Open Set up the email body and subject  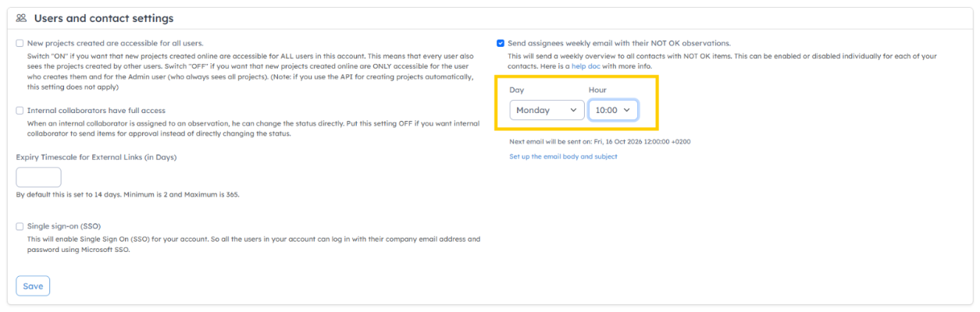[563, 157]
